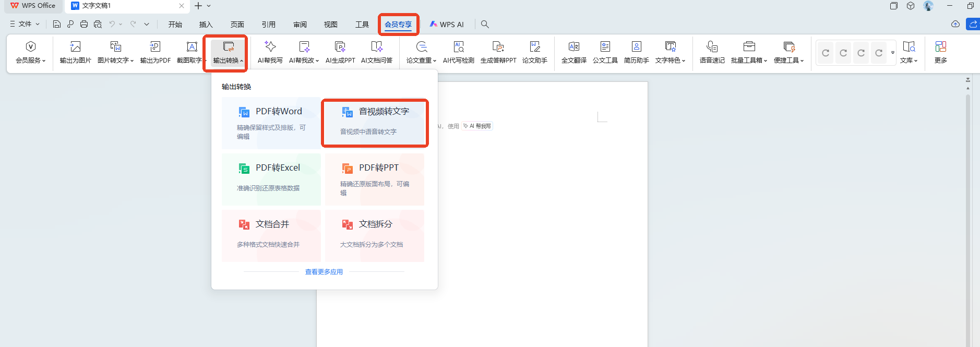Click the blue share button
This screenshot has height=347, width=980.
pyautogui.click(x=973, y=24)
